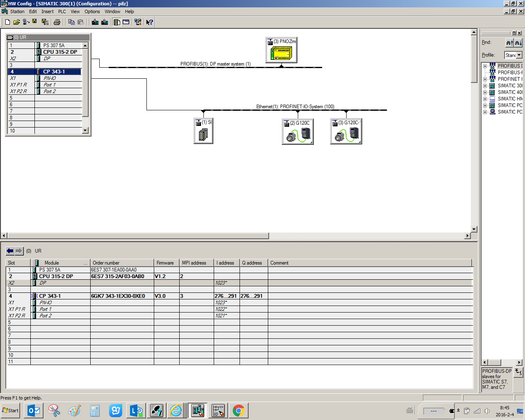Click the find downward binoculars button
This screenshot has width=525, height=420.
(518, 43)
